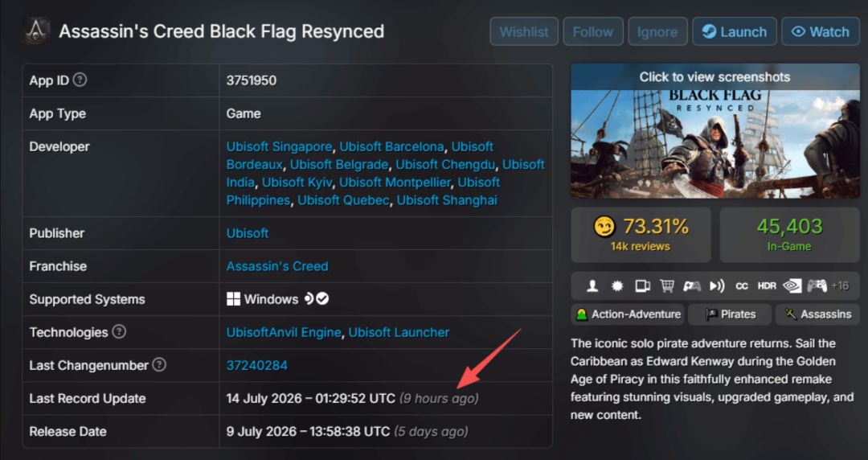
Task: Click the App ID help question mark
Action: [80, 80]
